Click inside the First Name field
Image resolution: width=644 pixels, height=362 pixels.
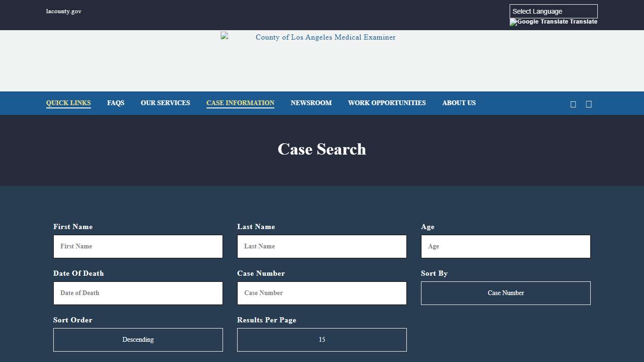pos(138,246)
